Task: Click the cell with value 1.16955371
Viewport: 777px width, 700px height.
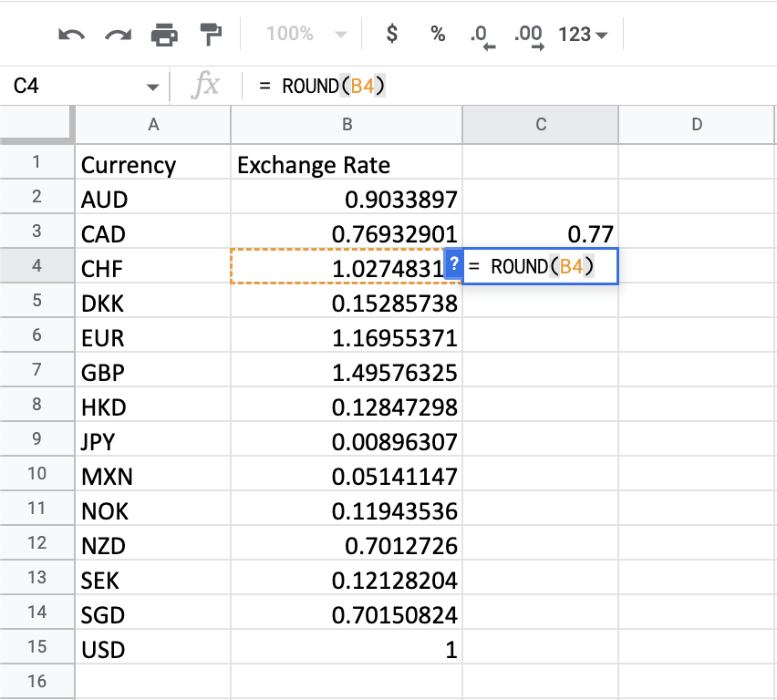Action: click(347, 335)
